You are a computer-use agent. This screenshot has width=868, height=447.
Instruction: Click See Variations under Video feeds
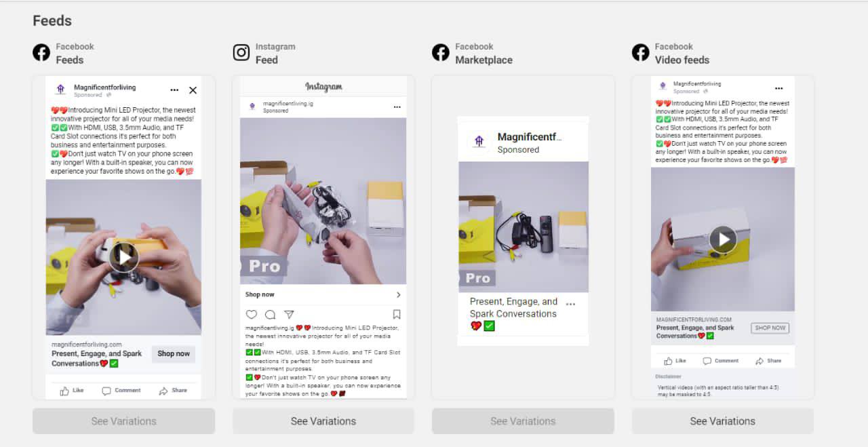coord(722,421)
